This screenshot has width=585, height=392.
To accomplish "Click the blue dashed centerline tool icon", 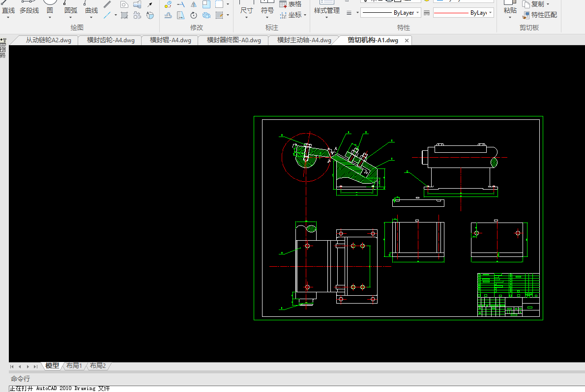I will coord(108,15).
